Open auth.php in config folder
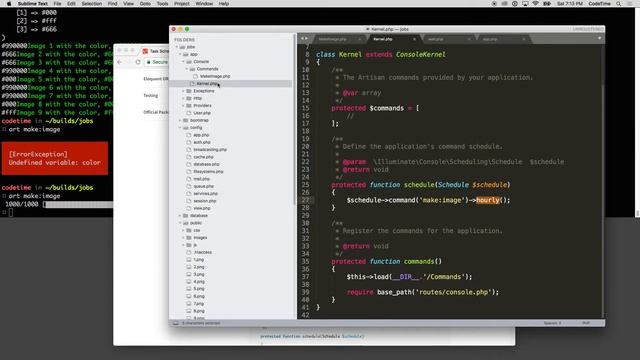 [x=202, y=142]
